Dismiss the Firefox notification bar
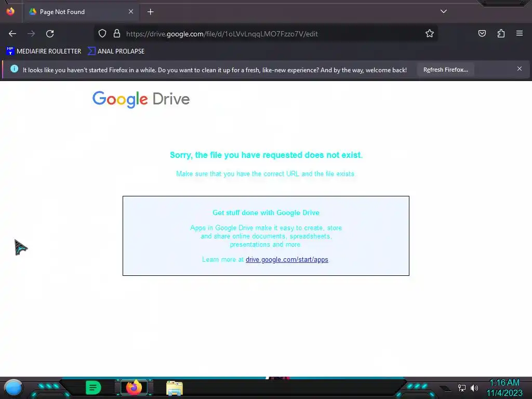532x399 pixels. 520,69
